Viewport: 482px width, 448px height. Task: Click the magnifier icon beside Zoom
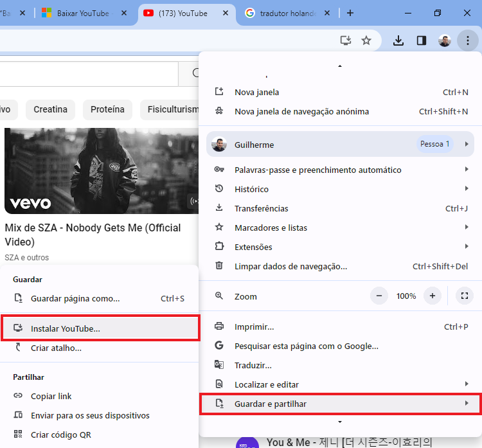pyautogui.click(x=219, y=296)
